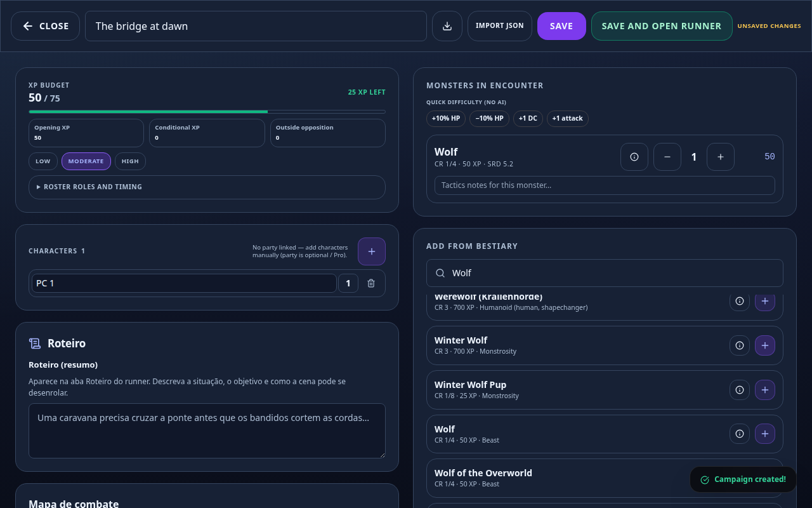Screen dimensions: 812x508
Task: Click the XP budget progress bar
Action: pyautogui.click(x=207, y=112)
